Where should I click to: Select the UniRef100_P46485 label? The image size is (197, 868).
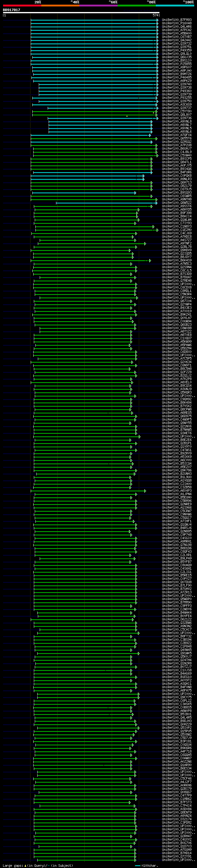177,78
